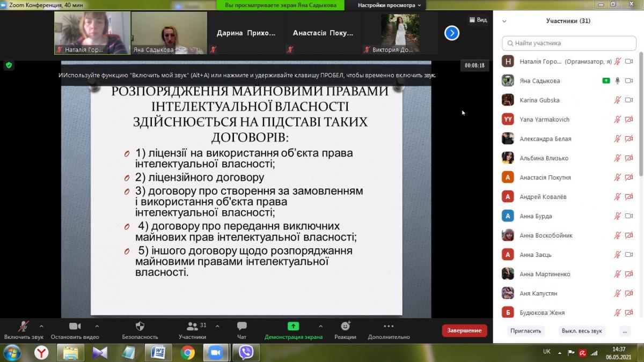Open the three-dots participants options button
The width and height of the screenshot is (644, 362).
coord(624,331)
